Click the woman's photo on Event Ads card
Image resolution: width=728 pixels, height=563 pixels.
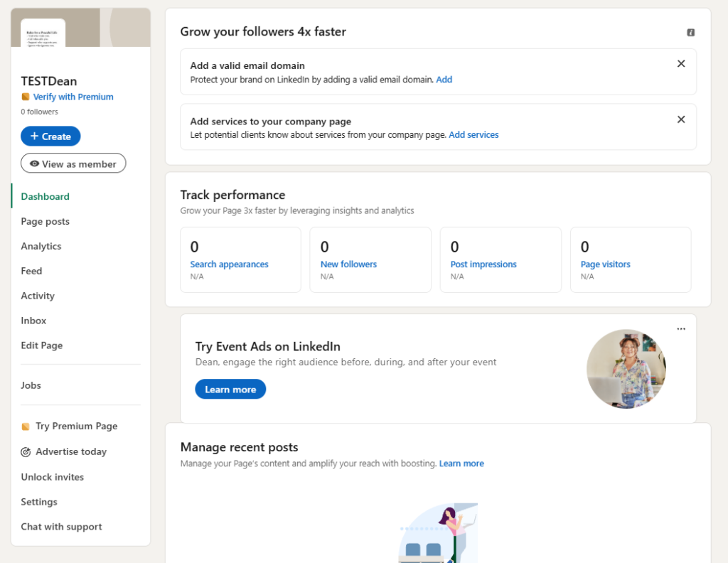[x=626, y=369]
